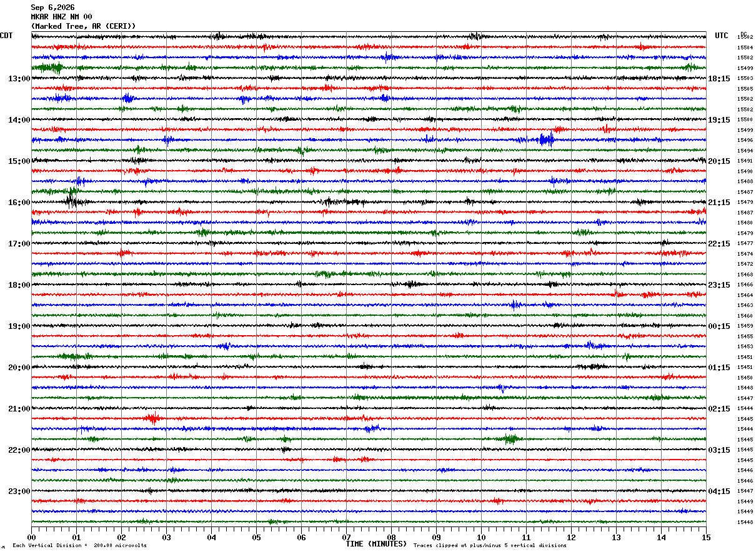This screenshot has height=554, width=756.
Task: Click the 15 minute tick label
Action: 706,537
